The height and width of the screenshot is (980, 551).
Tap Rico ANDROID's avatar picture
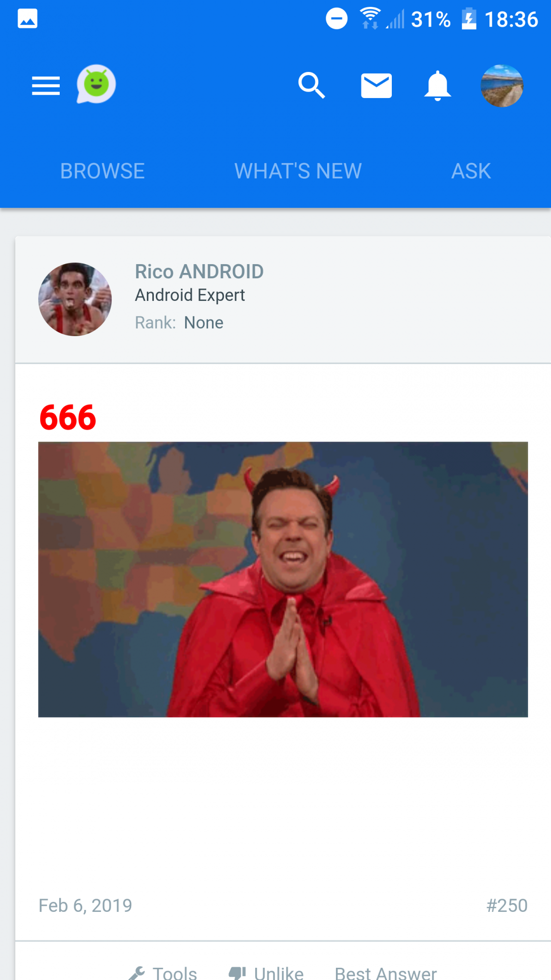(x=75, y=299)
